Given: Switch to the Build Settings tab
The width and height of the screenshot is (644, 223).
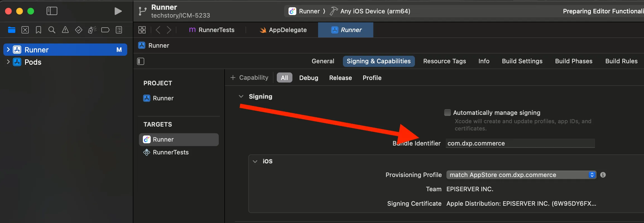Looking at the screenshot, I should (522, 61).
